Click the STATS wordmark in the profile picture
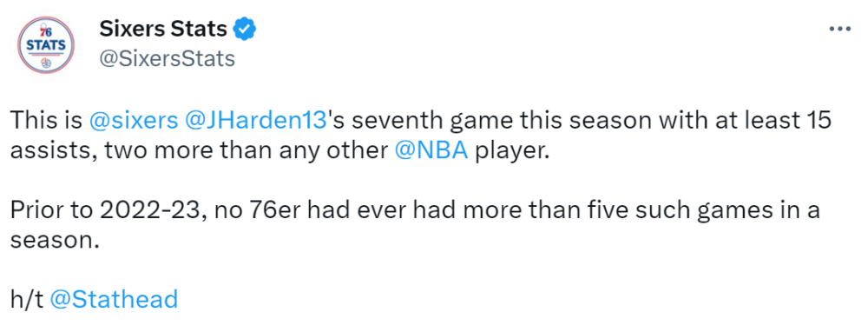 [x=46, y=45]
